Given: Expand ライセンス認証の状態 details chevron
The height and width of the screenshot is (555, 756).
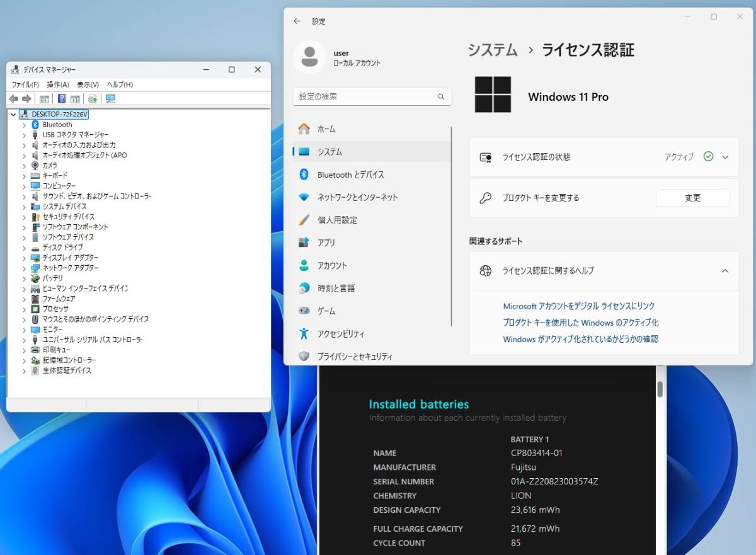Looking at the screenshot, I should pos(725,157).
